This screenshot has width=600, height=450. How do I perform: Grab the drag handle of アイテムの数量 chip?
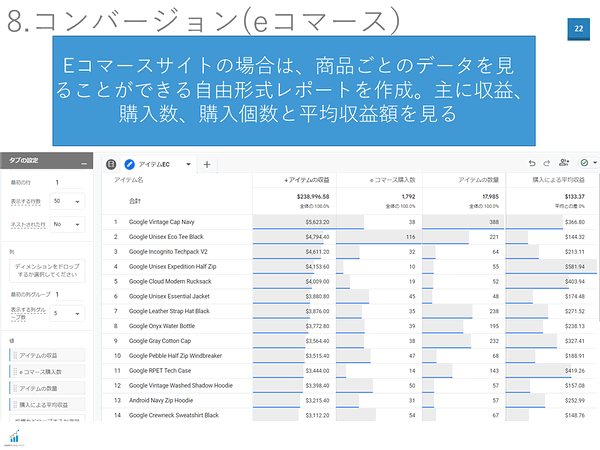[x=15, y=388]
